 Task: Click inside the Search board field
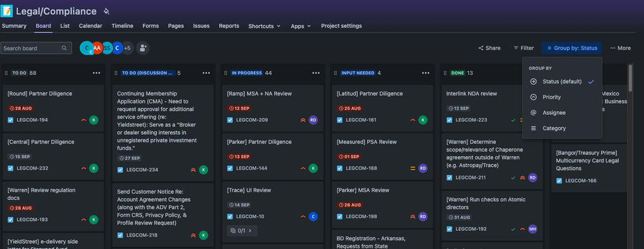36,48
